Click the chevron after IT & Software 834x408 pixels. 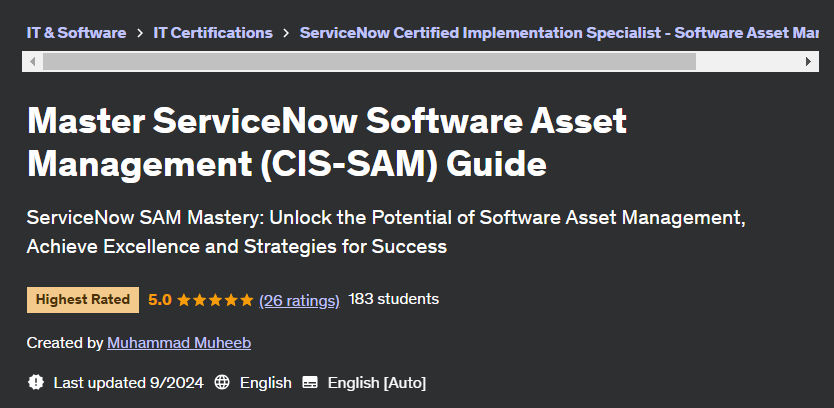pyautogui.click(x=140, y=33)
